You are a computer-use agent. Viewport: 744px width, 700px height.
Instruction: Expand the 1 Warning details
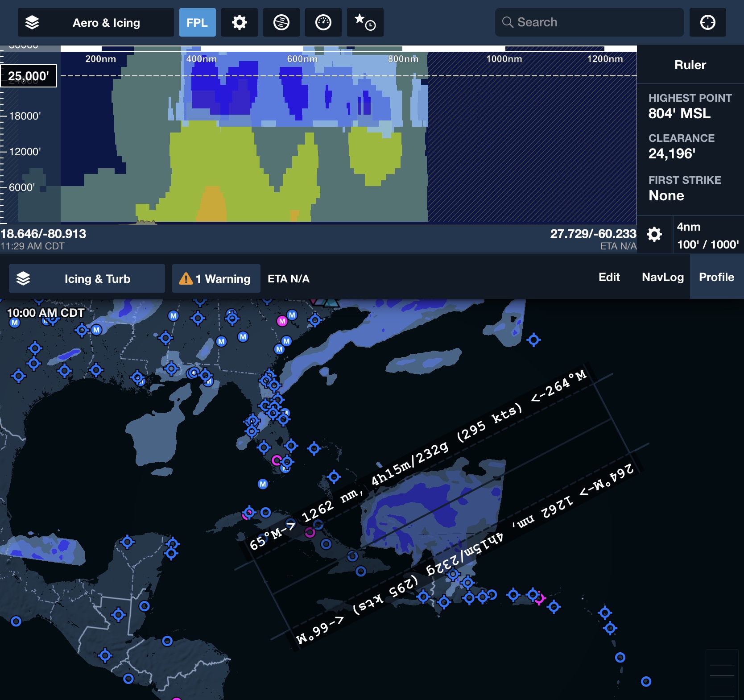(216, 278)
